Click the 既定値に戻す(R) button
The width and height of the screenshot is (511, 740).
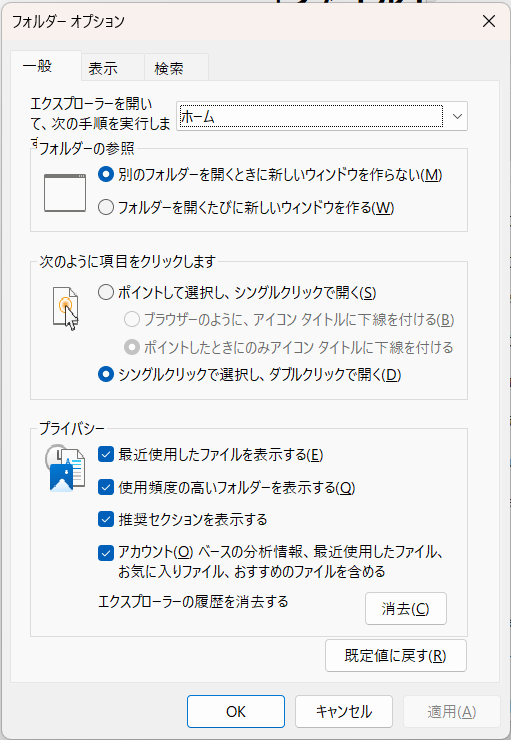click(x=395, y=656)
